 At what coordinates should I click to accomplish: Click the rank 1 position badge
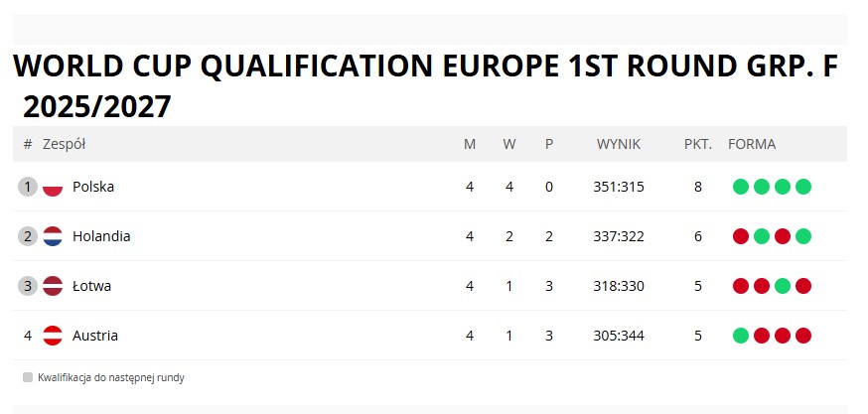pos(28,187)
